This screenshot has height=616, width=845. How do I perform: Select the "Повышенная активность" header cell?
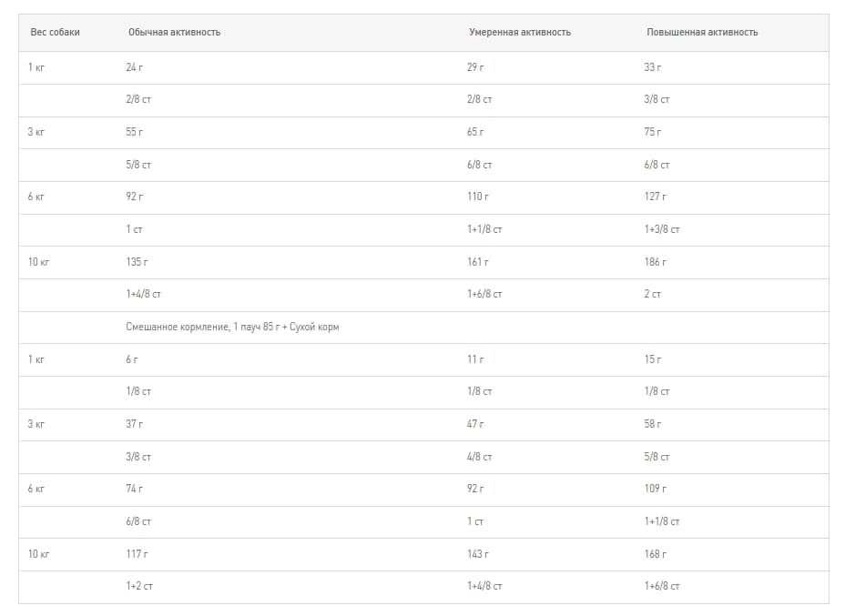(x=702, y=32)
